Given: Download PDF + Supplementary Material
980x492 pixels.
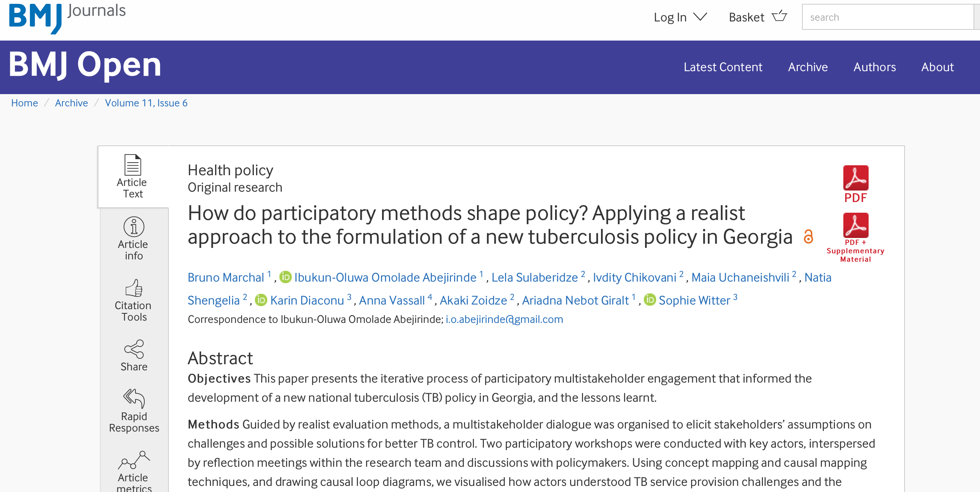Looking at the screenshot, I should point(856,226).
